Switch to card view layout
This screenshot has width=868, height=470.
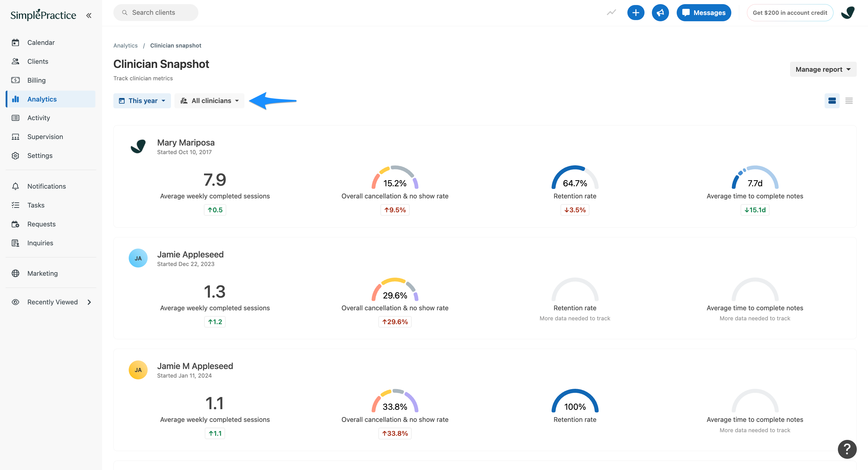click(x=832, y=101)
